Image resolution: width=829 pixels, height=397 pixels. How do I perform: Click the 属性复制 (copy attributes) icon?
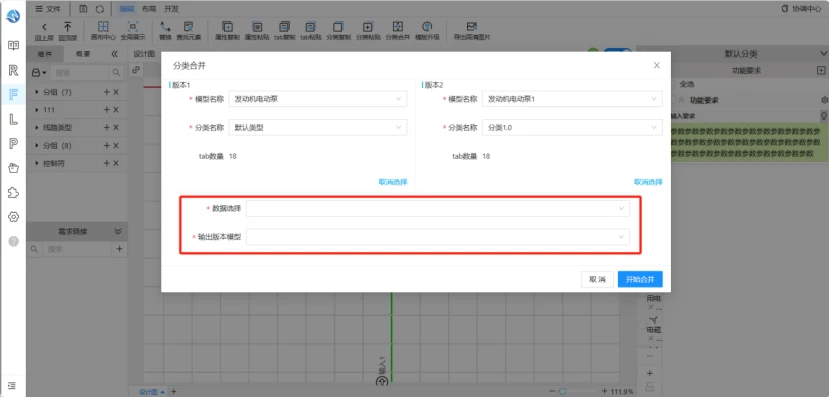coord(228,27)
